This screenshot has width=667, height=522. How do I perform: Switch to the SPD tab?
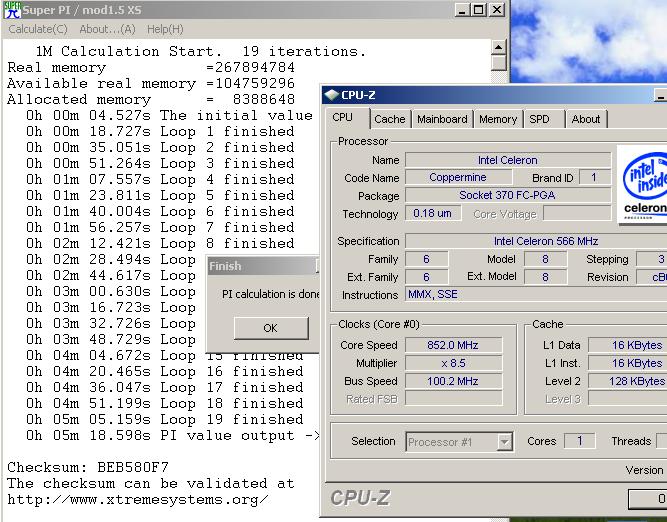click(x=539, y=119)
